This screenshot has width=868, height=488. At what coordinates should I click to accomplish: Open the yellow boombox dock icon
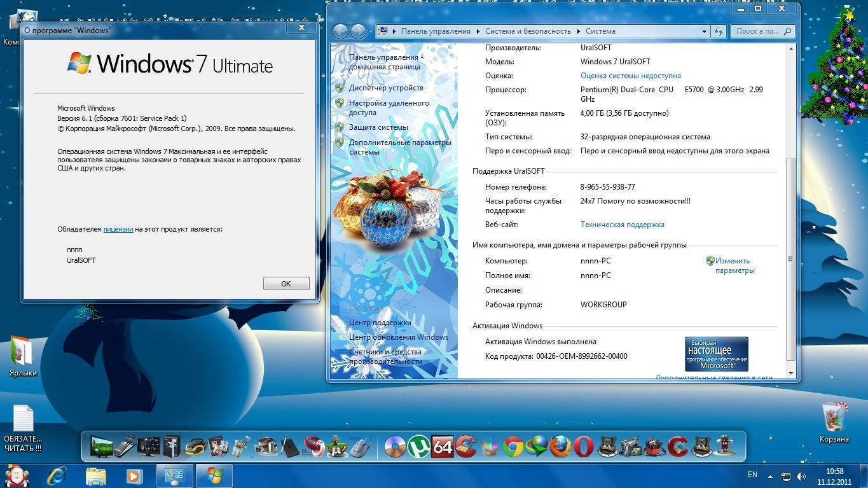[x=195, y=447]
